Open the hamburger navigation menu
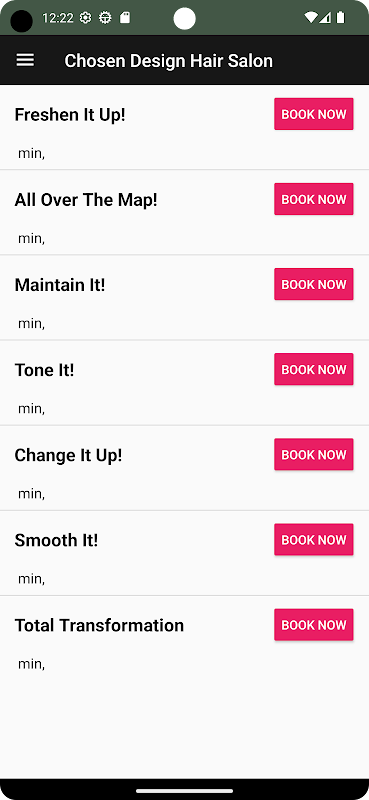This screenshot has height=800, width=369. pos(25,60)
